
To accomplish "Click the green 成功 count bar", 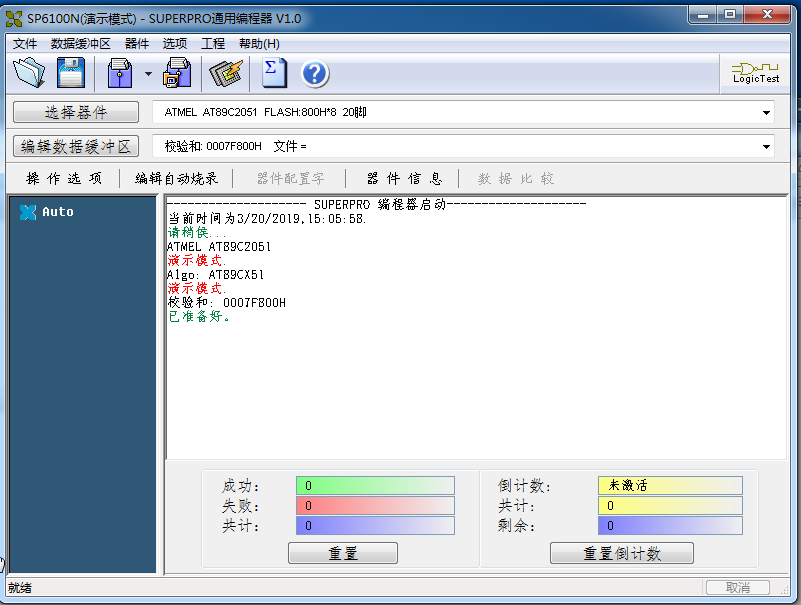I will (375, 485).
